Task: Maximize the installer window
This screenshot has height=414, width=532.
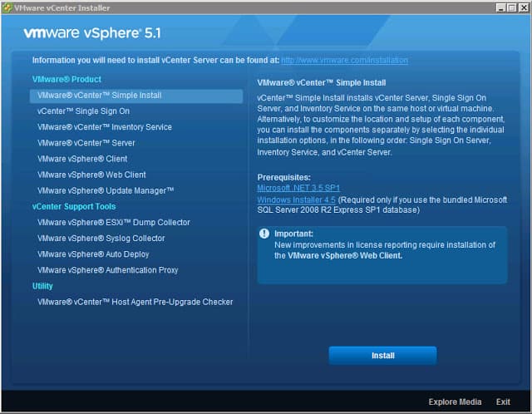Action: [x=512, y=7]
